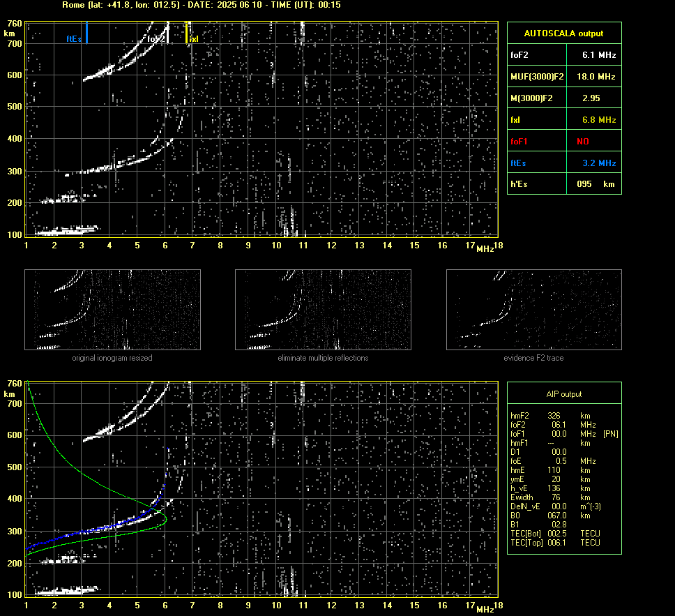Select the 'evidence F2 trace' thumbnail
Screen dimensions: 675x616
534,310
